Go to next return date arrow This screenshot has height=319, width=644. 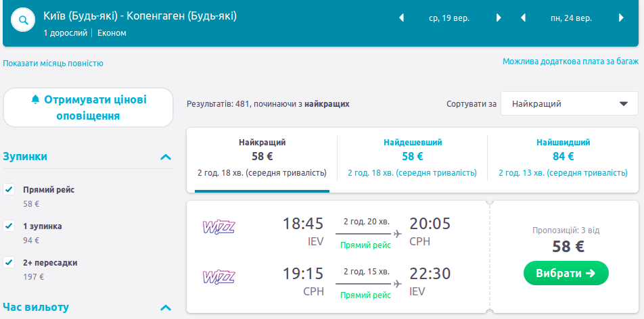[x=621, y=18]
